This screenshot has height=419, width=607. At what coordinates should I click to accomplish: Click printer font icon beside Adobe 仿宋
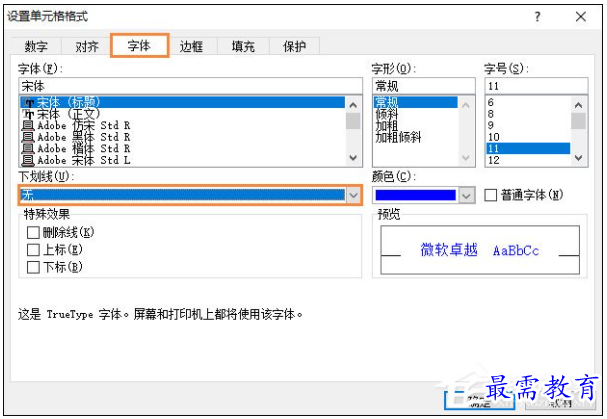click(x=28, y=126)
